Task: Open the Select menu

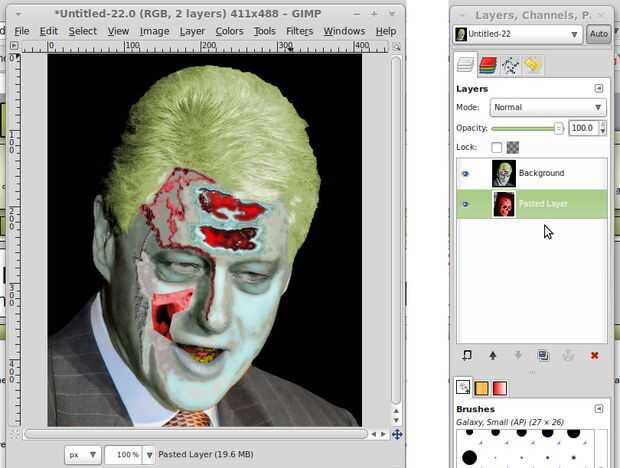Action: (x=82, y=31)
